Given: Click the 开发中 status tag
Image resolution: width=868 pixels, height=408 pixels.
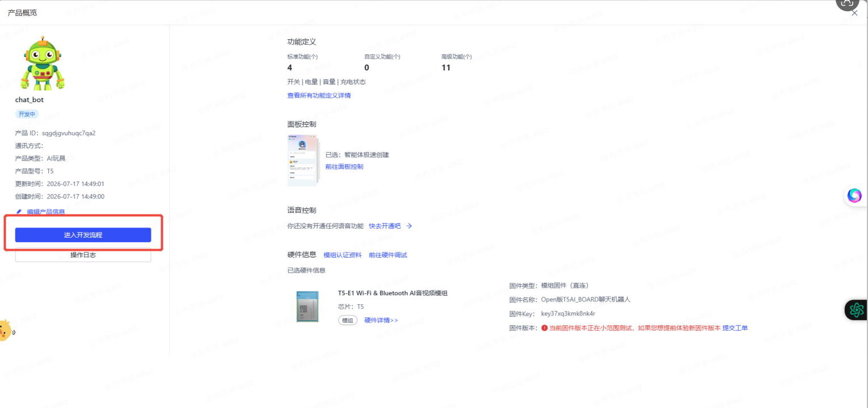Looking at the screenshot, I should (x=27, y=114).
